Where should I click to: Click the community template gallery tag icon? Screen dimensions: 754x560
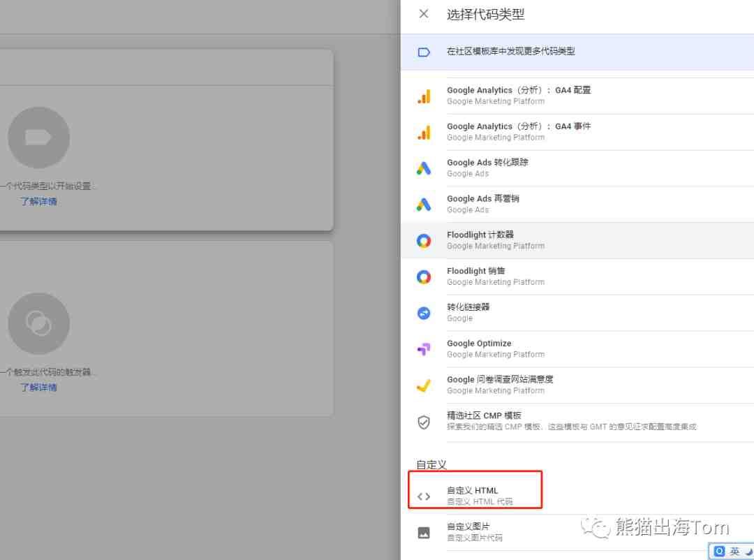(424, 52)
